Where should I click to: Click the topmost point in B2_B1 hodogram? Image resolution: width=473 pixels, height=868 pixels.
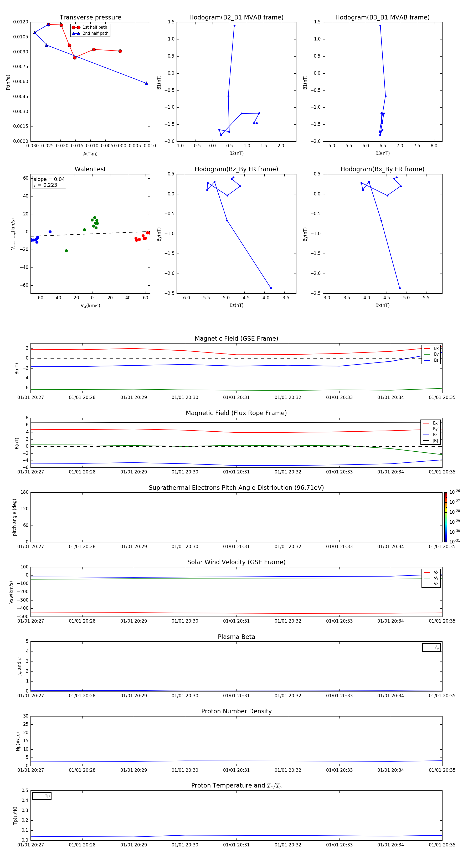point(234,26)
